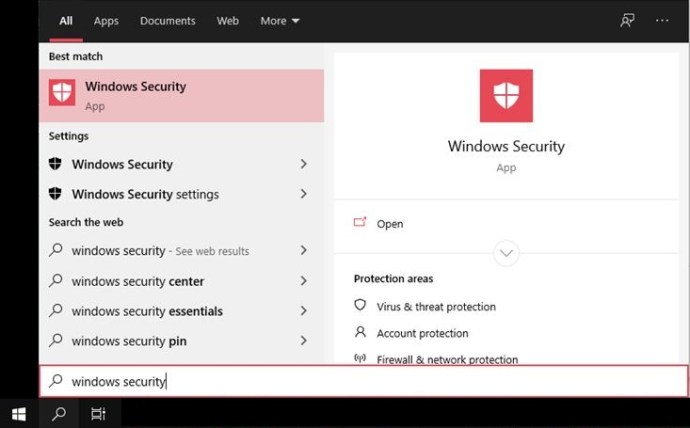Open the Windows Security app best match
690x428 pixels.
[182, 95]
